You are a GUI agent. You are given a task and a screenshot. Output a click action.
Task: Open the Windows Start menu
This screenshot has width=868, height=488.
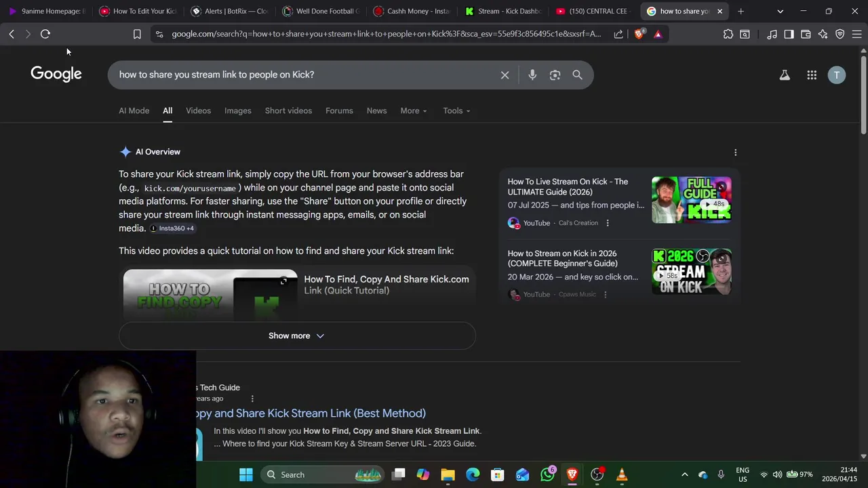pos(246,474)
